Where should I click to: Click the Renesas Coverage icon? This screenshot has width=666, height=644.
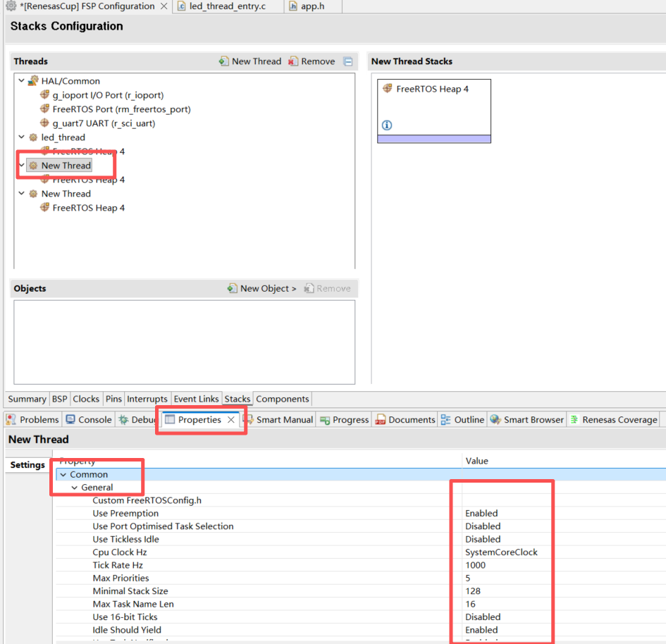tap(574, 419)
